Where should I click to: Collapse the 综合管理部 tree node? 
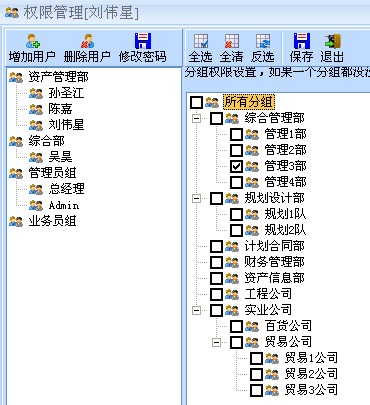tap(197, 118)
